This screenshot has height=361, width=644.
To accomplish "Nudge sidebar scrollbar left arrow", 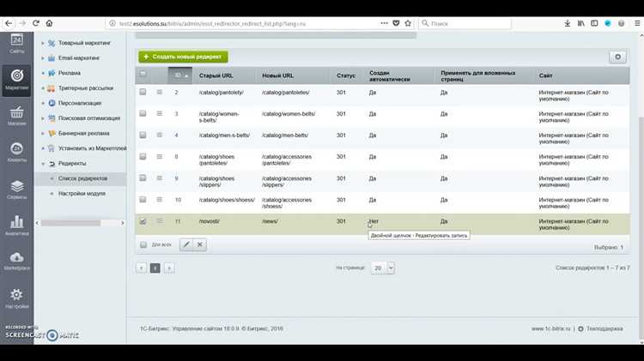I will tap(37, 223).
